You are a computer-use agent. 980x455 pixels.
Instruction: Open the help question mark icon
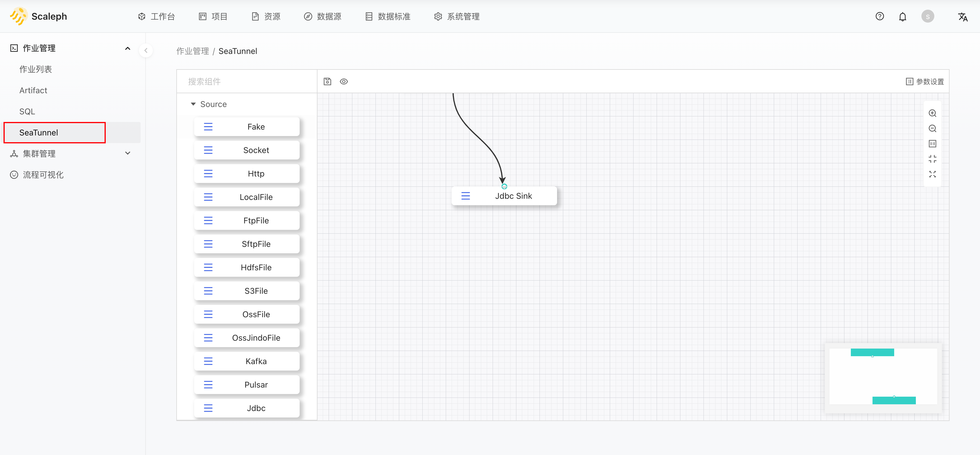pos(880,16)
